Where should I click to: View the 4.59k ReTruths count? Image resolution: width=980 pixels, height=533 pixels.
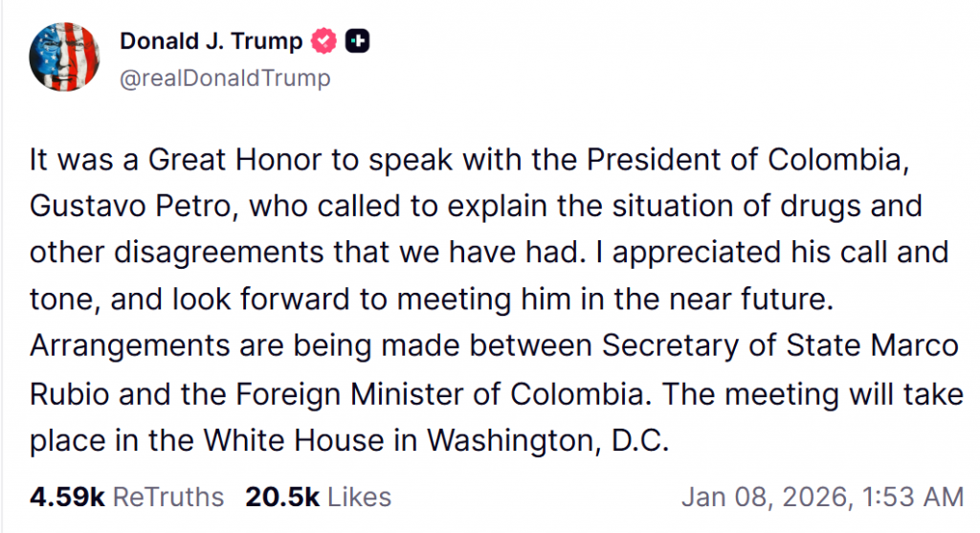click(x=67, y=498)
